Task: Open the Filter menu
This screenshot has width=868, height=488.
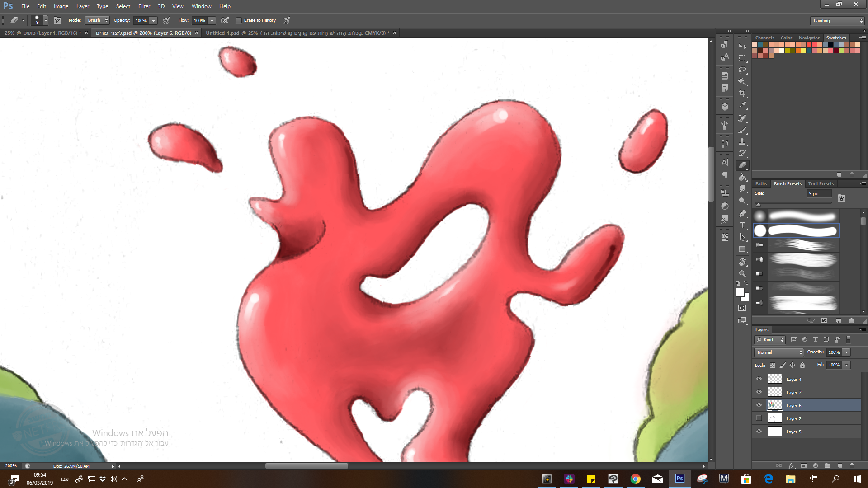Action: click(144, 6)
